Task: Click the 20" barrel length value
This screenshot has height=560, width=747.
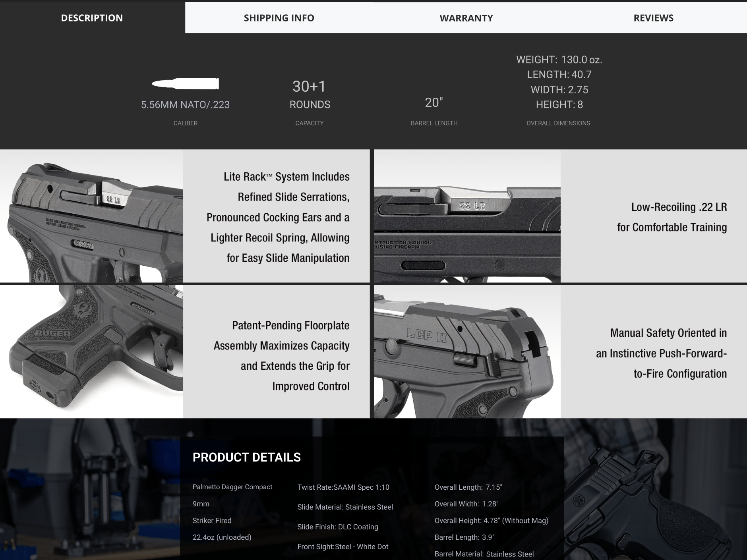Action: point(434,102)
